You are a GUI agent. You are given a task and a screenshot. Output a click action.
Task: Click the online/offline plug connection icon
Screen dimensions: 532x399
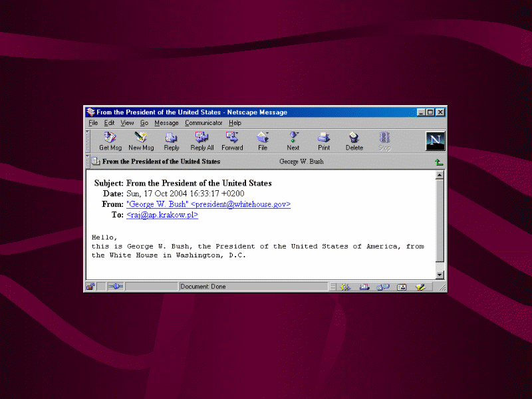tap(115, 287)
